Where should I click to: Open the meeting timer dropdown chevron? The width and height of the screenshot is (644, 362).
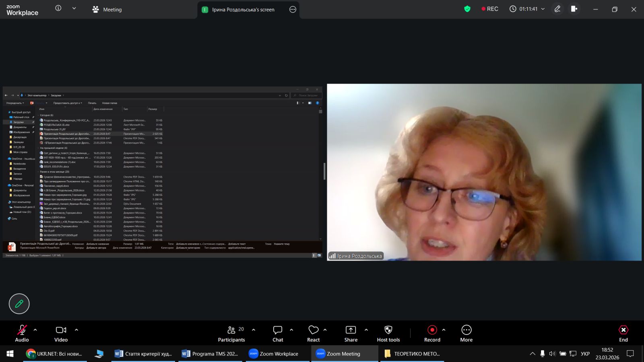(x=543, y=9)
